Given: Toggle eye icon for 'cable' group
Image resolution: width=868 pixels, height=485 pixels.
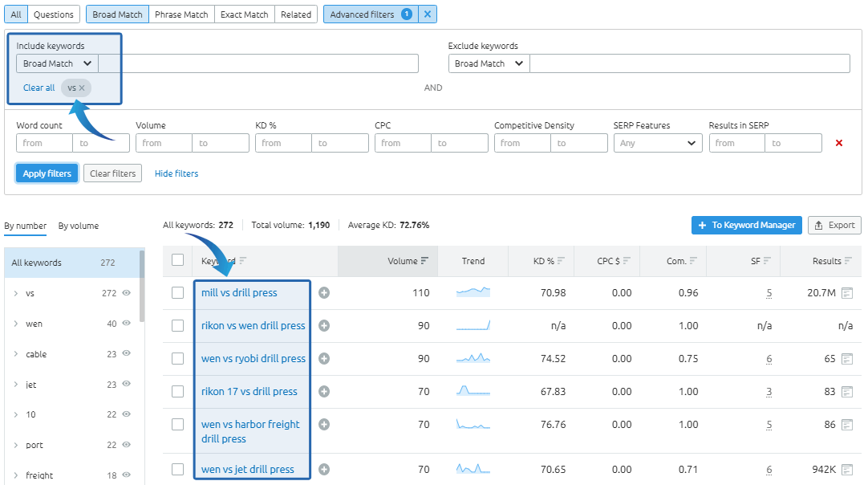Looking at the screenshot, I should click(126, 353).
